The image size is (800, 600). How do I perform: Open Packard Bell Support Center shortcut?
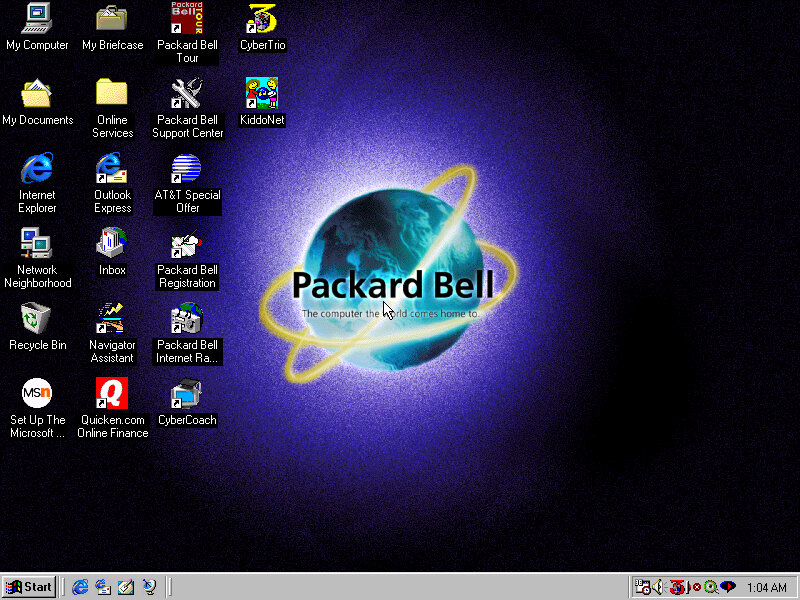[x=187, y=95]
